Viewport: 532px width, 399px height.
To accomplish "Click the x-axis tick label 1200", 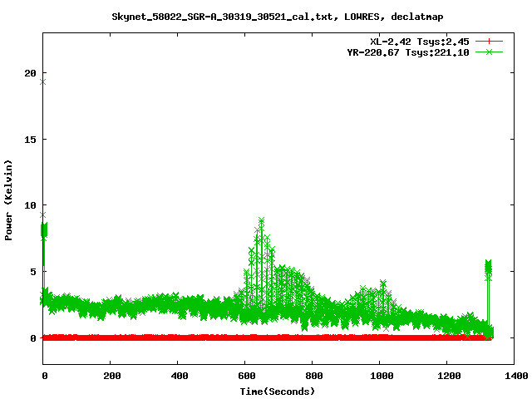I will [x=449, y=376].
